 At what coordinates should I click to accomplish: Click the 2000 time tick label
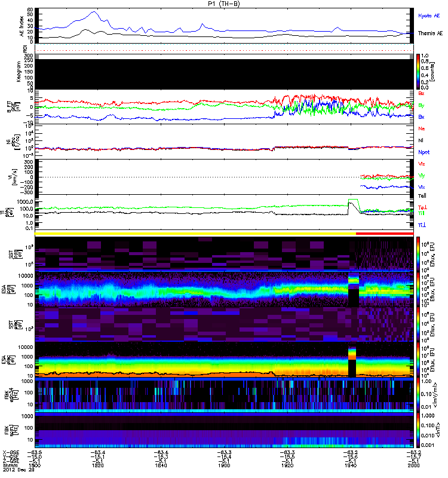pos(413,465)
